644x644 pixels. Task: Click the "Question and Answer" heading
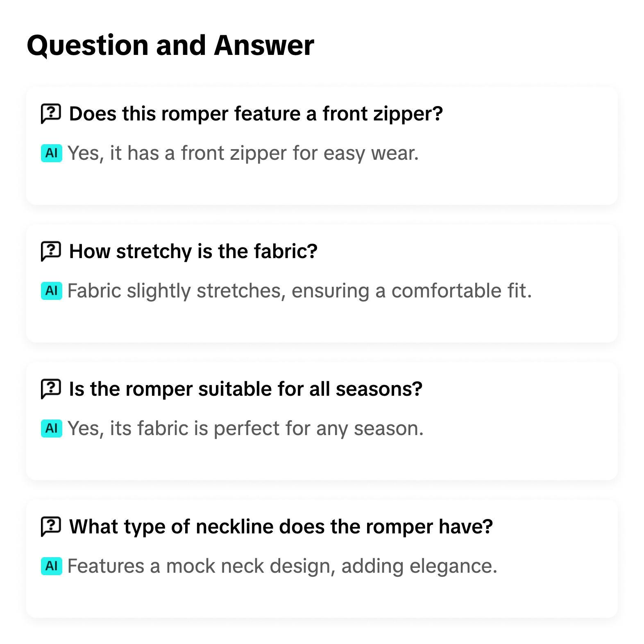pos(170,45)
